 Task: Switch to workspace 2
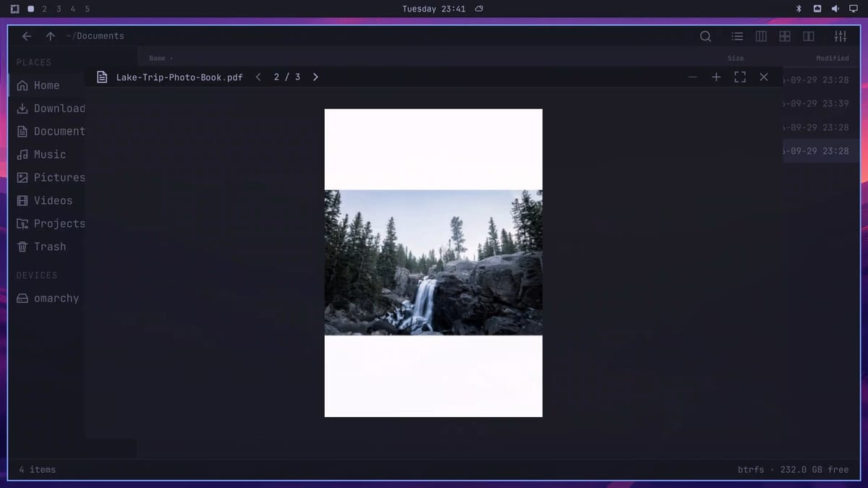pos(45,9)
